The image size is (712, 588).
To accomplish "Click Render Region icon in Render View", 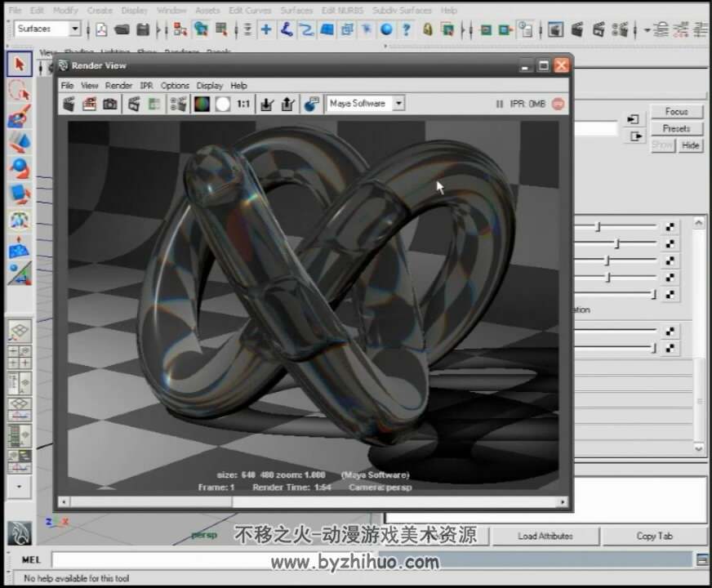I will coord(90,105).
